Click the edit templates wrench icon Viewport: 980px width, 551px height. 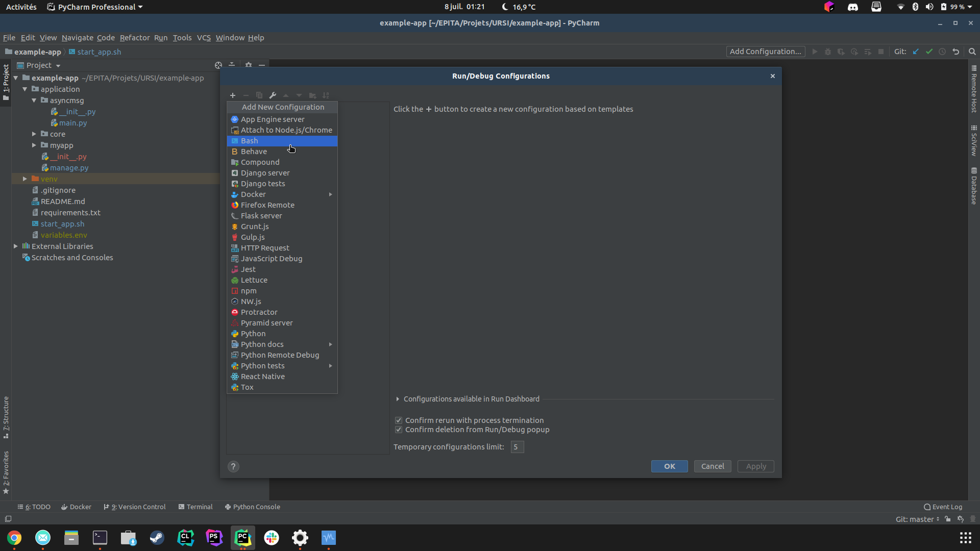(x=273, y=95)
